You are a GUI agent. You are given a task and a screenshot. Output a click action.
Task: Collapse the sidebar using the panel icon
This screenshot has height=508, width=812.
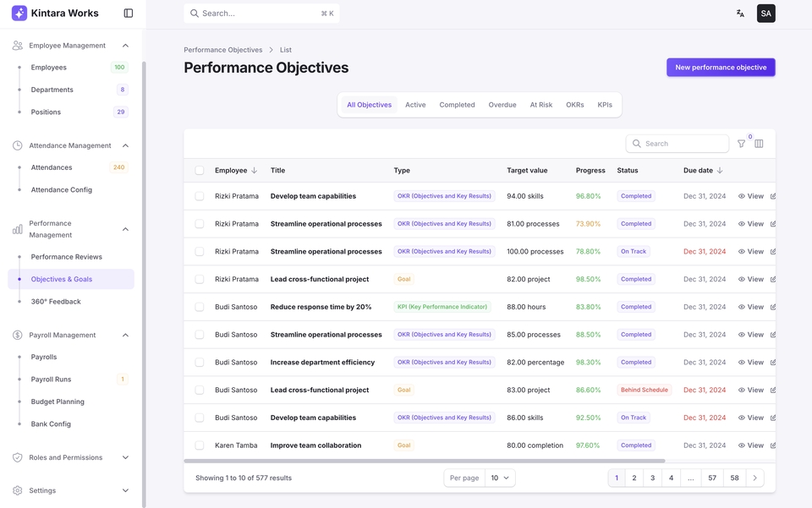pyautogui.click(x=129, y=14)
